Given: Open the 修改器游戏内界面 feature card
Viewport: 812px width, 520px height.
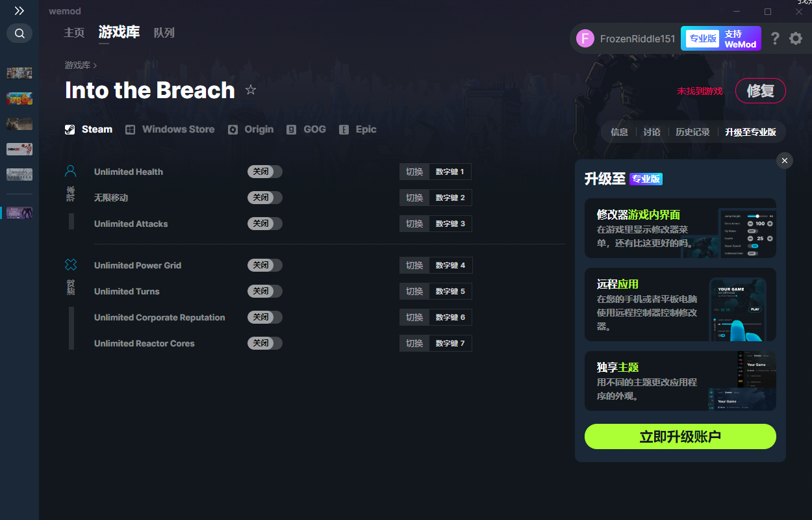Looking at the screenshot, I should point(680,228).
